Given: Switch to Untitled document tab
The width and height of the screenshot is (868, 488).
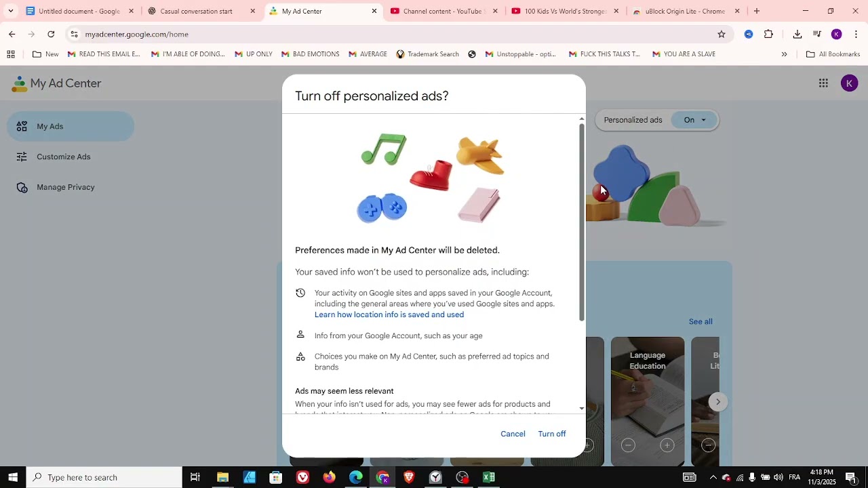Looking at the screenshot, I should point(79,11).
